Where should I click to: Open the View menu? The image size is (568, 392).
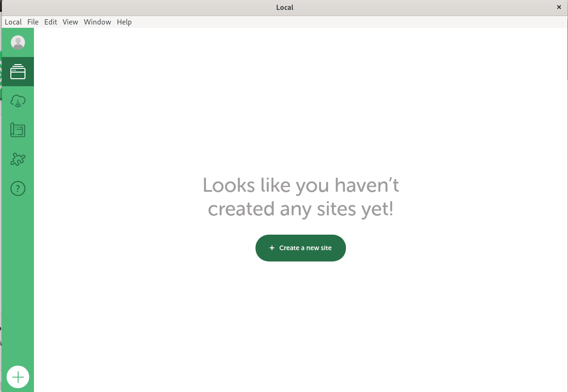(x=70, y=22)
